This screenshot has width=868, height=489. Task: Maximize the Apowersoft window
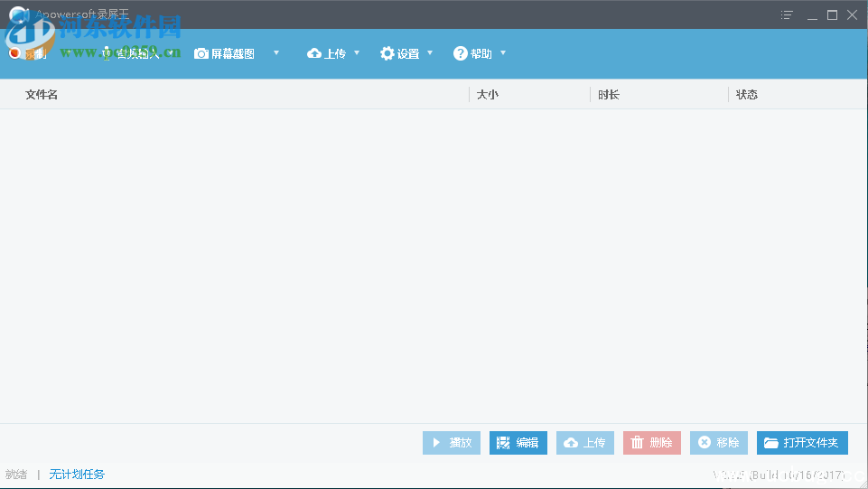(832, 15)
